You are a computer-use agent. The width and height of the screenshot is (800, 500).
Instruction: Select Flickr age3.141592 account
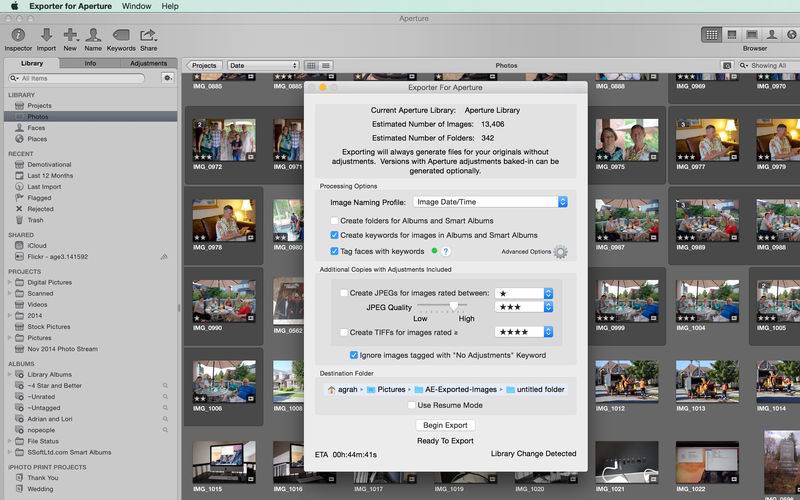coord(57,257)
